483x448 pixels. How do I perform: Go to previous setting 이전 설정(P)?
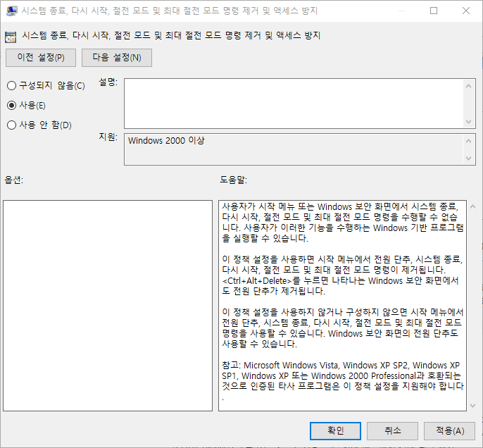click(x=41, y=58)
